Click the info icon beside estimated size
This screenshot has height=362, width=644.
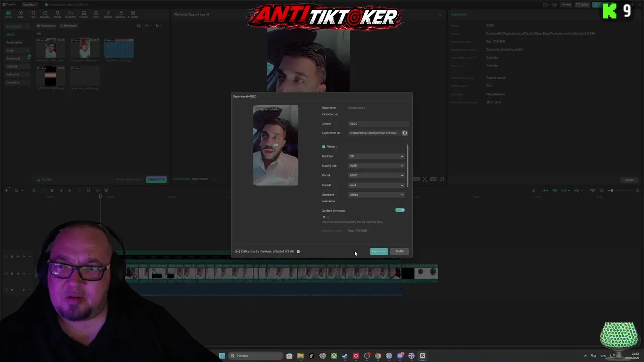pos(298,251)
